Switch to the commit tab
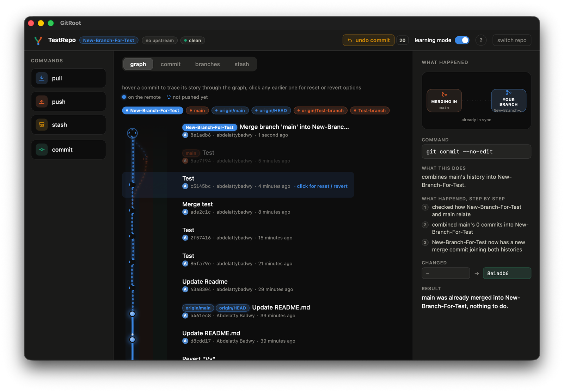Screen dimensions: 564x392 click(171, 64)
